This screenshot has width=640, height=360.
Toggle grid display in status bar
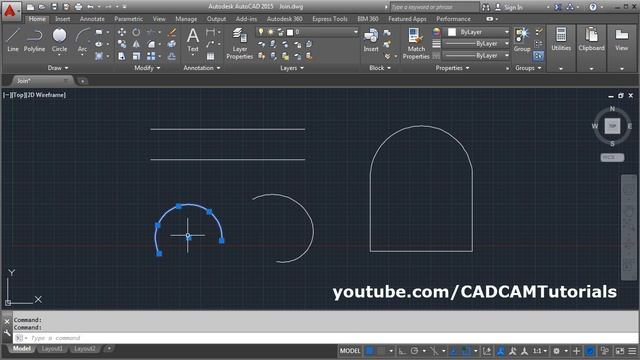(370, 351)
